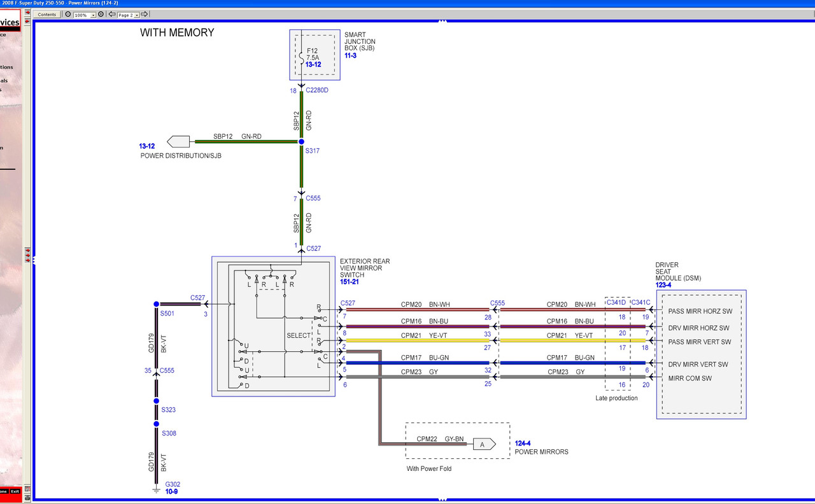Viewport: 815px width, 504px height.
Task: Click the C341C connector label
Action: tap(641, 302)
